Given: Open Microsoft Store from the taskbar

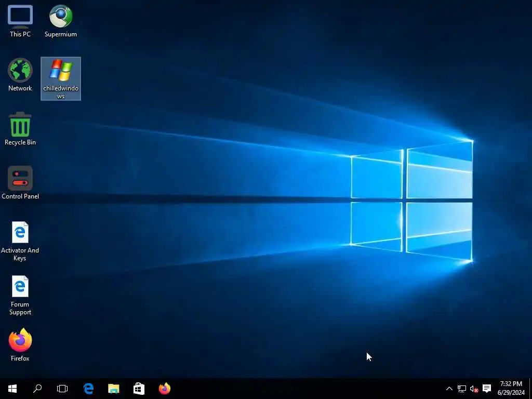Looking at the screenshot, I should [139, 389].
